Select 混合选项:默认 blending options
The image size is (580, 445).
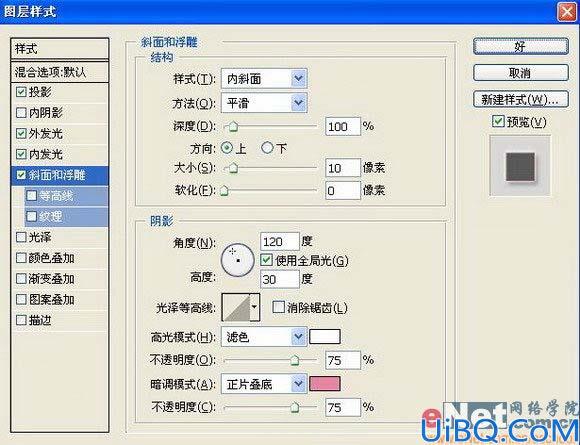(x=60, y=72)
